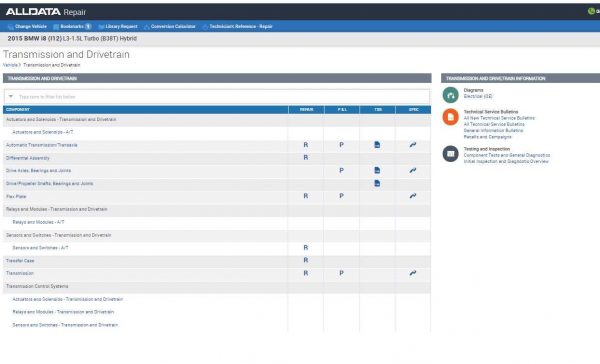The image size is (600, 364).
Task: Open Relays and Modules - A/T link
Action: click(38, 222)
